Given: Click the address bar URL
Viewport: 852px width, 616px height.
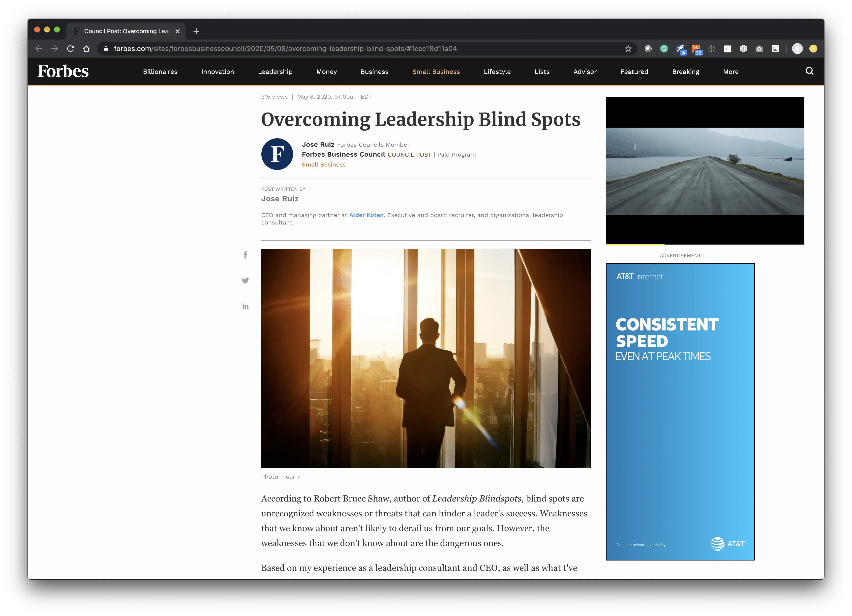Looking at the screenshot, I should pos(285,49).
